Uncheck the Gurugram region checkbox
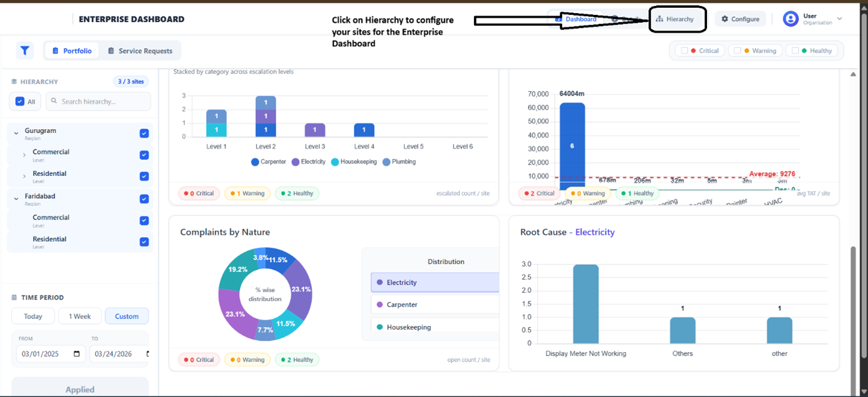The image size is (868, 397). 144,133
